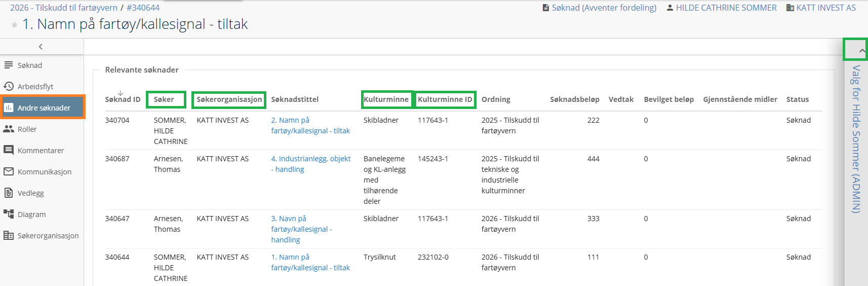Click the Søkerorganisasjon building icon in sidebar

click(x=9, y=235)
